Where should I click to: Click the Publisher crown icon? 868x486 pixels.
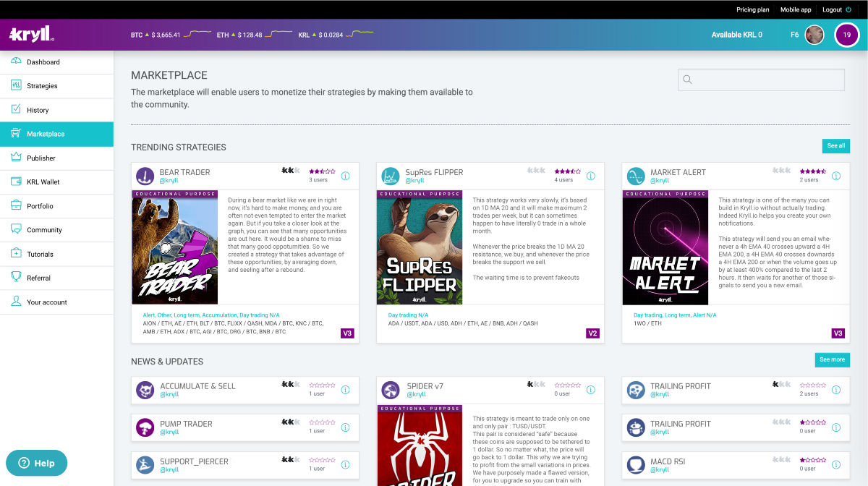16,157
